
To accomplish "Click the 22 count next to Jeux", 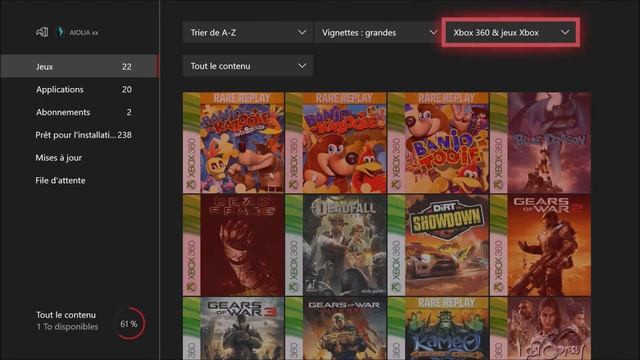I will tap(127, 67).
